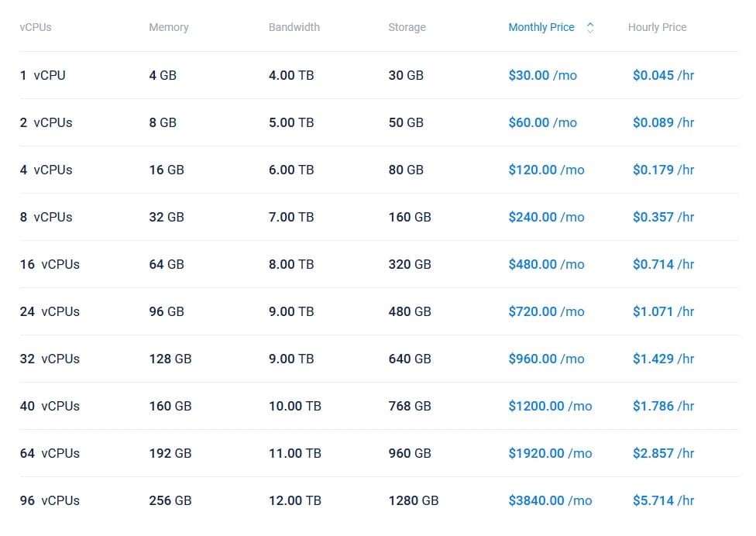
Task: Click the $1.429 /hr hourly price
Action: click(663, 359)
